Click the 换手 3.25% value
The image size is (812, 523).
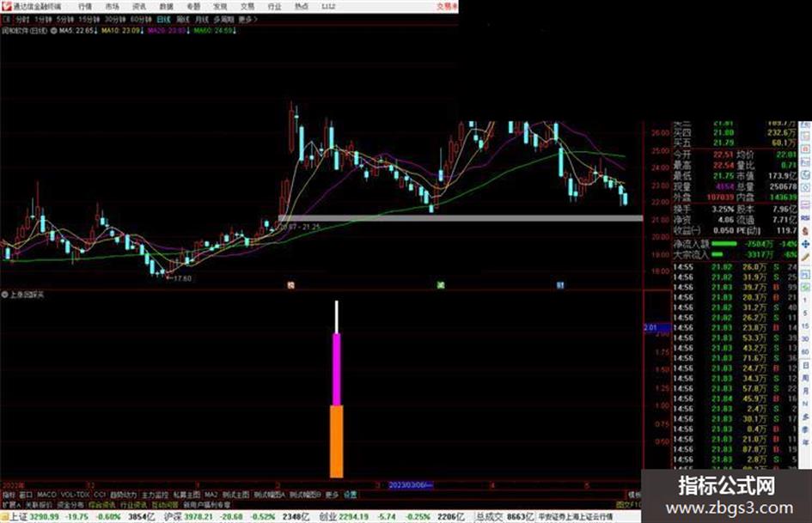723,210
